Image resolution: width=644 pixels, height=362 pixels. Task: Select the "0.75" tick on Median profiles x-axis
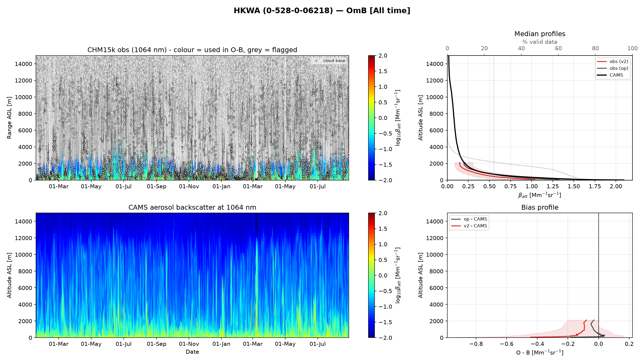511,186
